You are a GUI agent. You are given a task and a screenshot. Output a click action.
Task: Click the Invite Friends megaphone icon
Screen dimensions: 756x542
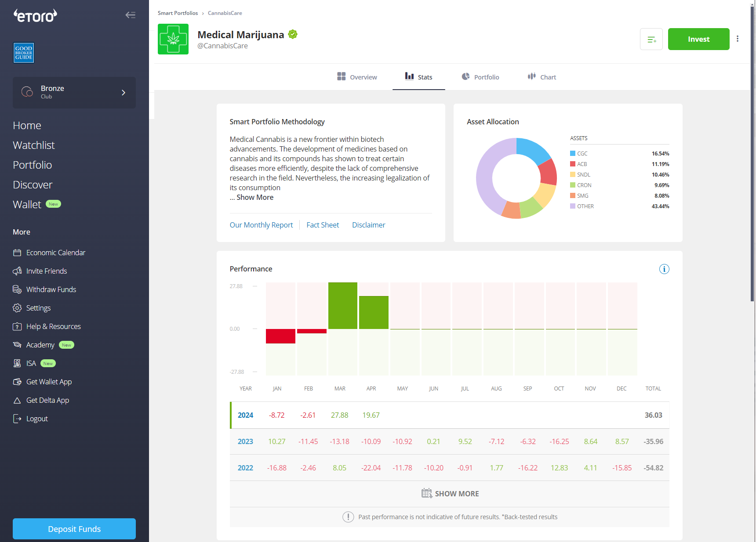[x=17, y=271]
